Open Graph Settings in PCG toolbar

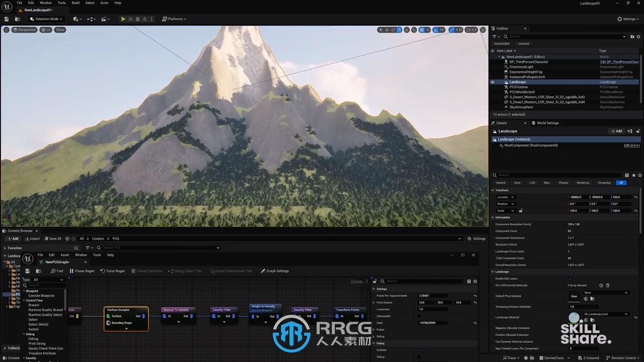click(275, 271)
